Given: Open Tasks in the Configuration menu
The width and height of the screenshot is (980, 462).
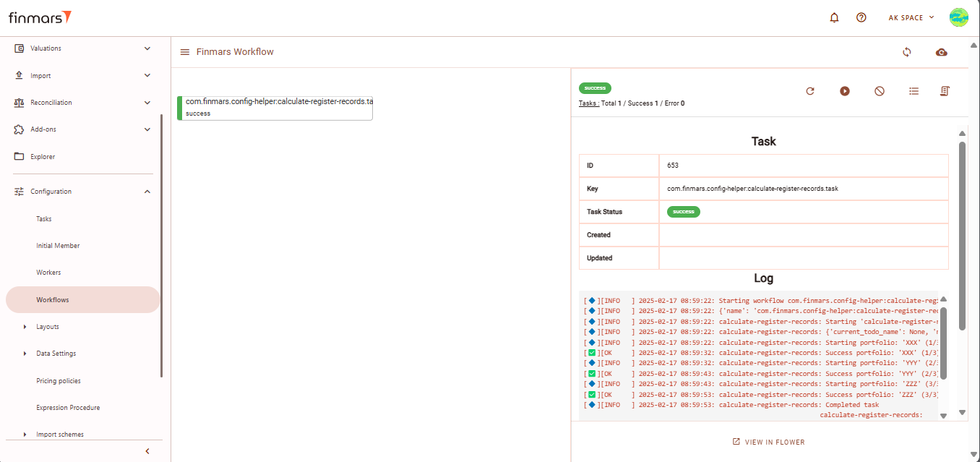Looking at the screenshot, I should pos(44,219).
